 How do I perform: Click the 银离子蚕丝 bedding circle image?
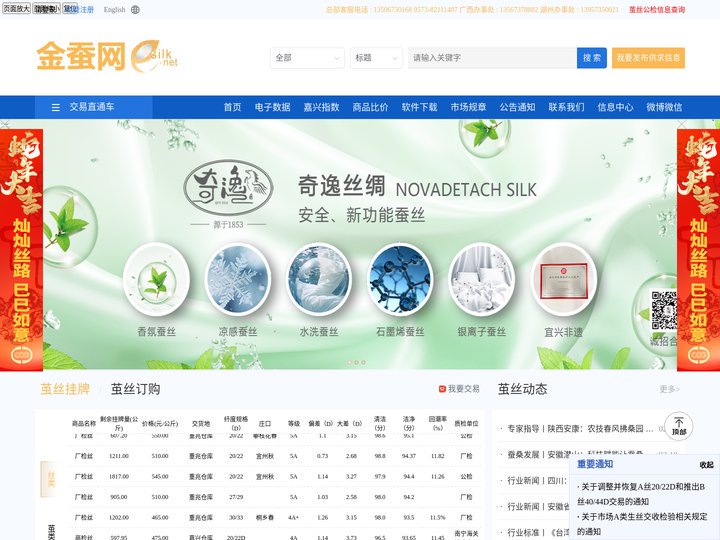click(x=482, y=279)
